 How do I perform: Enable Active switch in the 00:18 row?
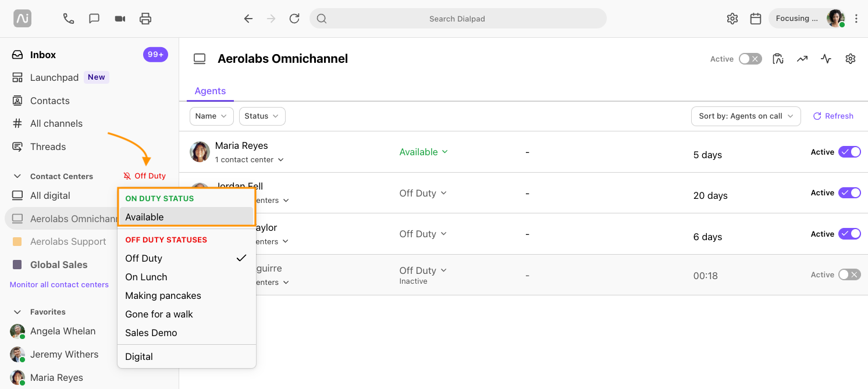pyautogui.click(x=849, y=274)
